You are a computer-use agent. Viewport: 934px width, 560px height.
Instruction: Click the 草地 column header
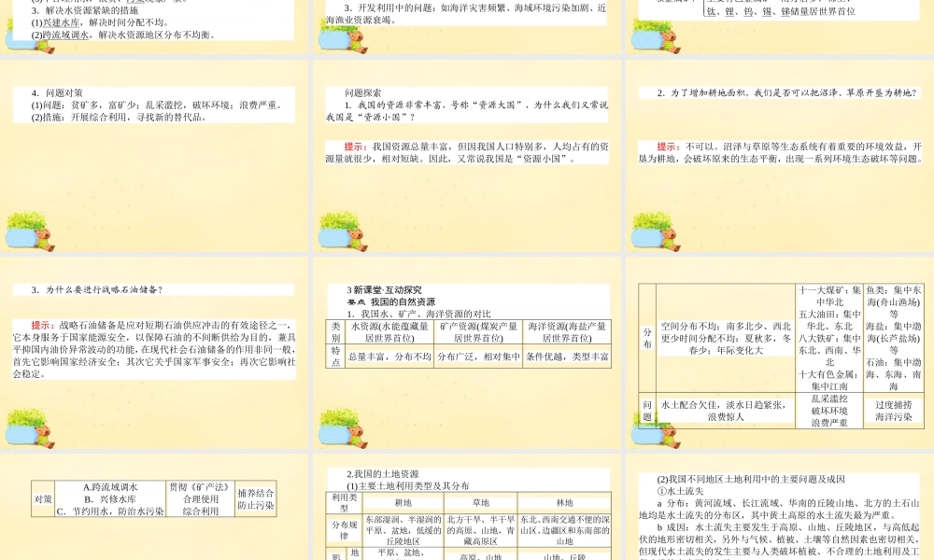pos(481,503)
